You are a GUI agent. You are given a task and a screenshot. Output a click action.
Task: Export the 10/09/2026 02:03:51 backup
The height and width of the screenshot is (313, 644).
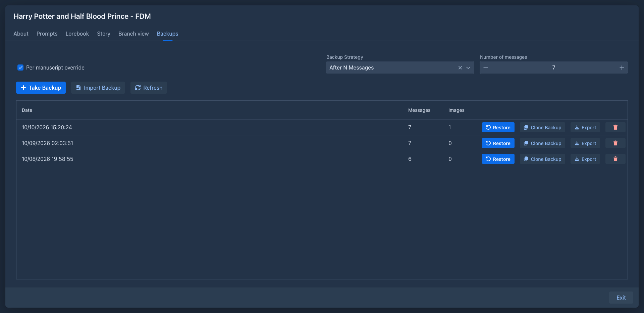(585, 143)
